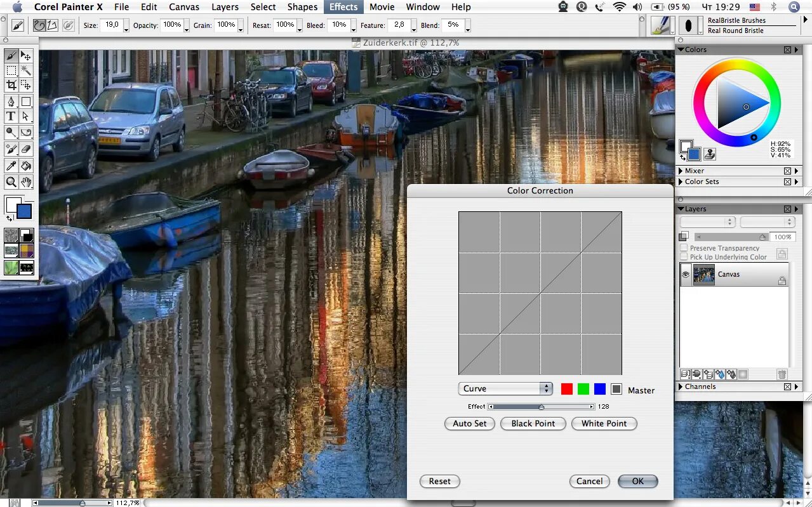Screen dimensions: 812x507
Task: Click the rubber stamp clone color icon
Action: [710, 154]
